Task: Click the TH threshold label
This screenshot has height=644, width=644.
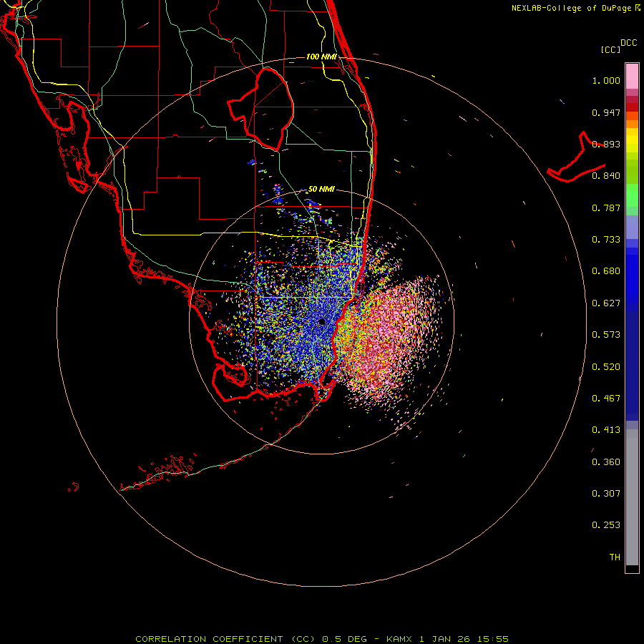Action: (x=615, y=557)
